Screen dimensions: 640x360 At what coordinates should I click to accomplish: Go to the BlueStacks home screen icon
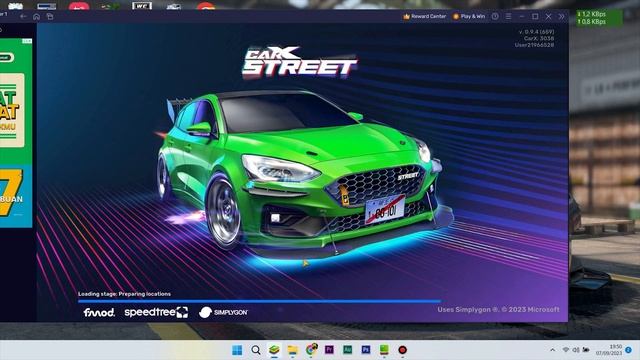point(36,16)
